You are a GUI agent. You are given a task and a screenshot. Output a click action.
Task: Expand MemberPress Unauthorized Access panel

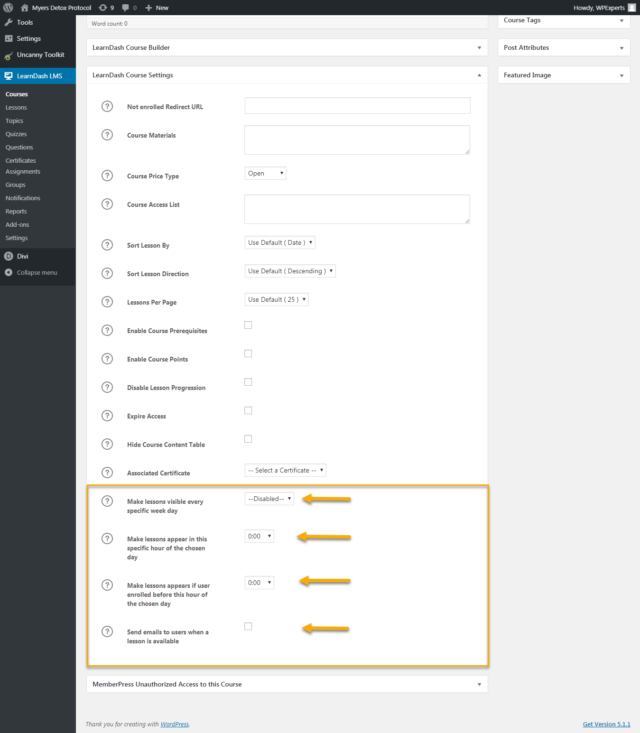[479, 684]
